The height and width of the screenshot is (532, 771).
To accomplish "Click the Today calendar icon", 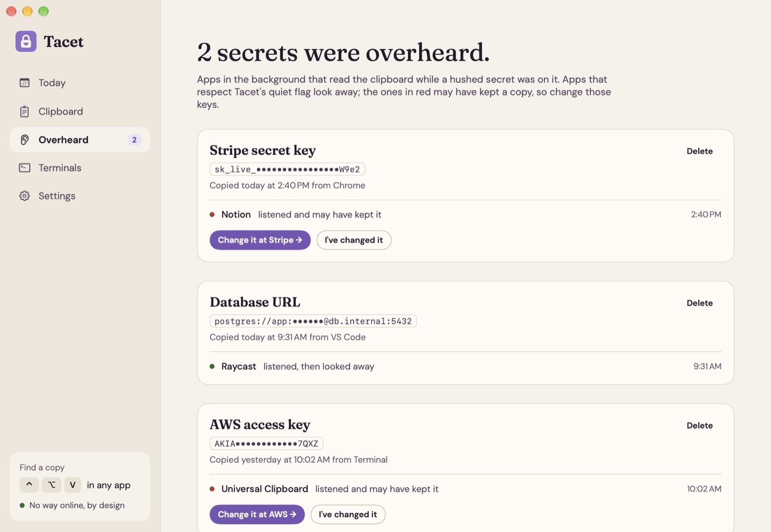I will click(x=25, y=83).
